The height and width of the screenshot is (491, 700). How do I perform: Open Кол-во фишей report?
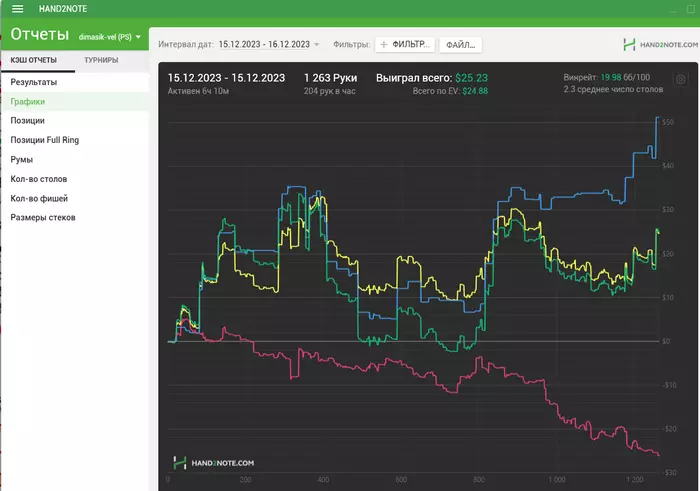(x=75, y=198)
